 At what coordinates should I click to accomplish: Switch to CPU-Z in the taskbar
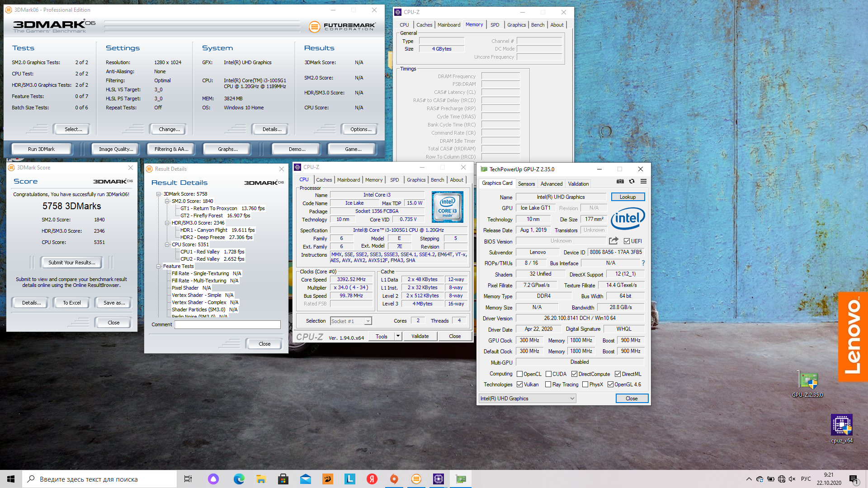[x=438, y=479]
